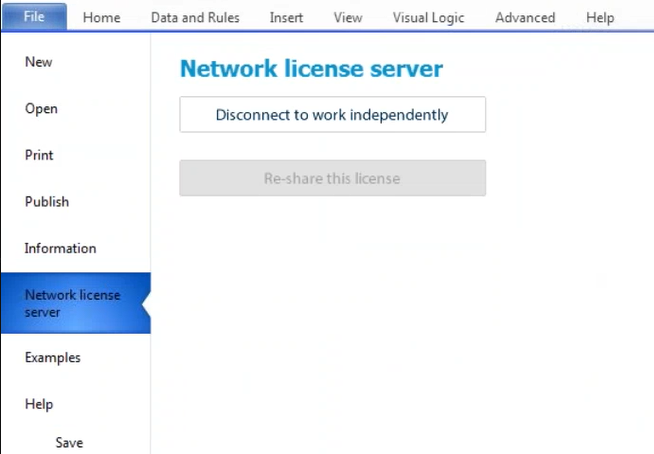Open the Publish menu entry
This screenshot has width=654, height=454.
pyautogui.click(x=47, y=202)
